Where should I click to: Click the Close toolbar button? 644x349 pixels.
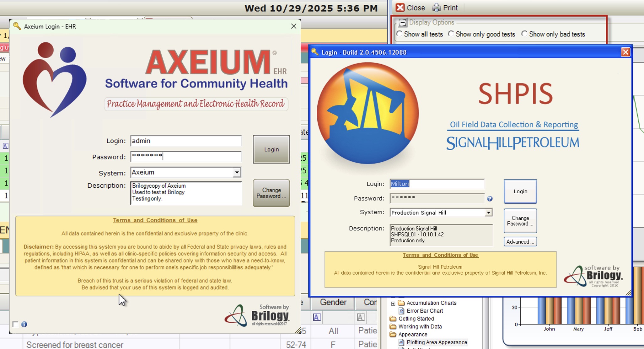pos(410,8)
